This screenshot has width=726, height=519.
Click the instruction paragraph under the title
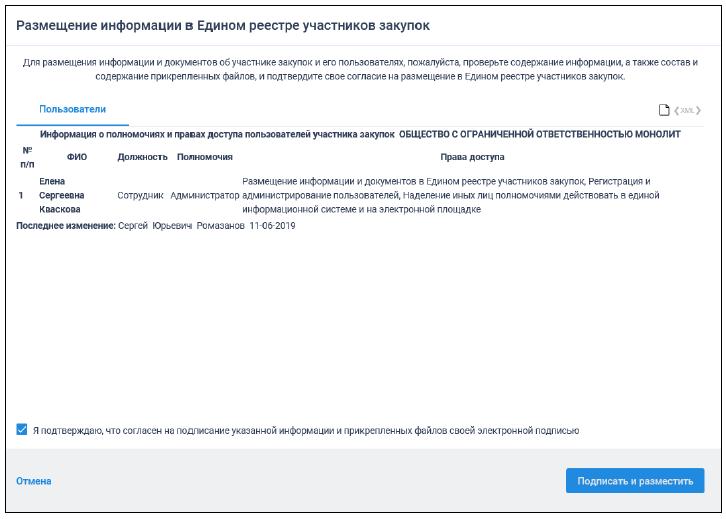coord(363,69)
